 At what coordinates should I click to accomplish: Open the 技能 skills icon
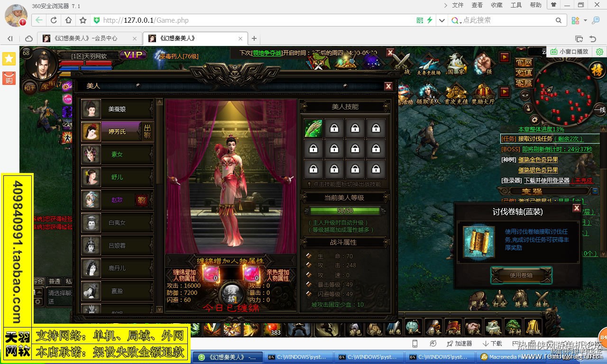coord(394,328)
